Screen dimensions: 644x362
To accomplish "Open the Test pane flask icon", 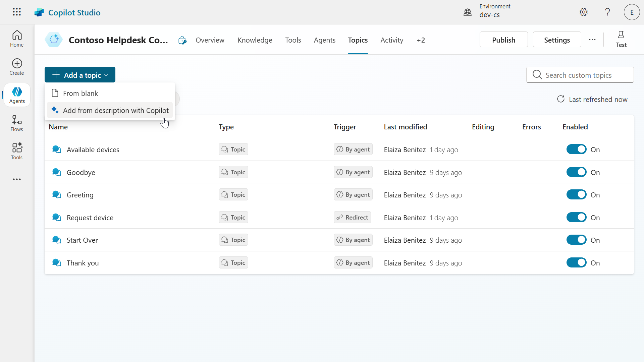I will pos(621,39).
